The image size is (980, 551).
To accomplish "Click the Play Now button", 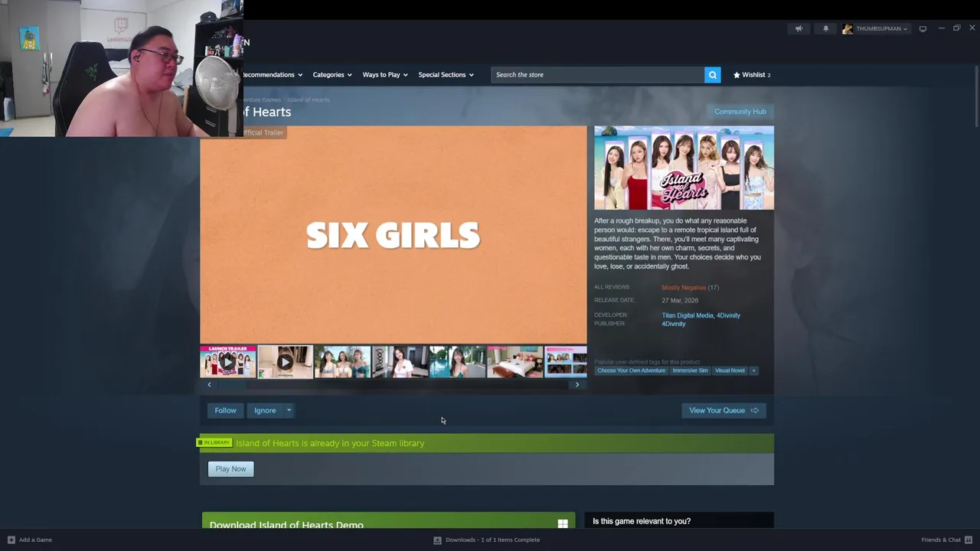I will pos(230,468).
